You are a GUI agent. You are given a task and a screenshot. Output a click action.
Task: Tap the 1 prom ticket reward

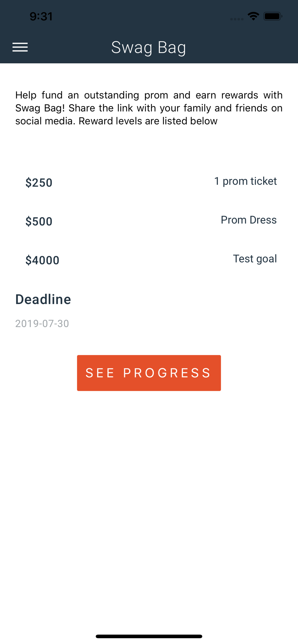click(x=245, y=181)
